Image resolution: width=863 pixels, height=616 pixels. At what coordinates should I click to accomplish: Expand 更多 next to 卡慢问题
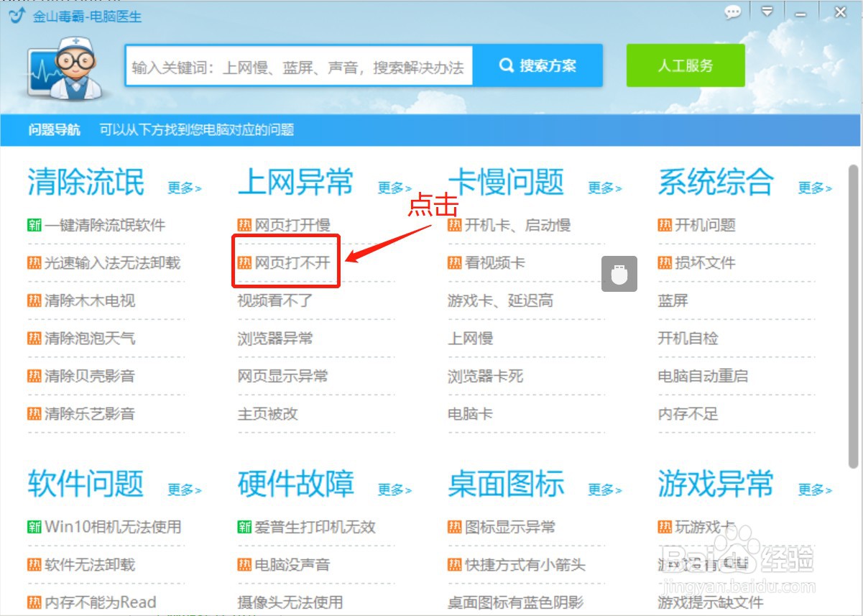point(606,188)
